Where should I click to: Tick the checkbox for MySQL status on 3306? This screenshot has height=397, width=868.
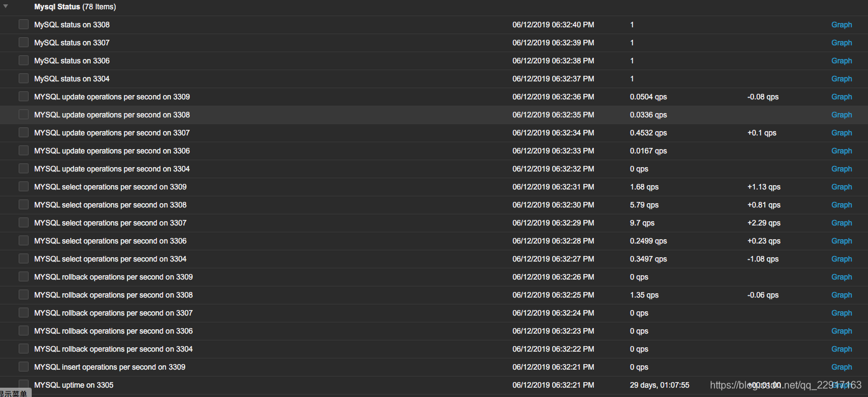tap(24, 60)
